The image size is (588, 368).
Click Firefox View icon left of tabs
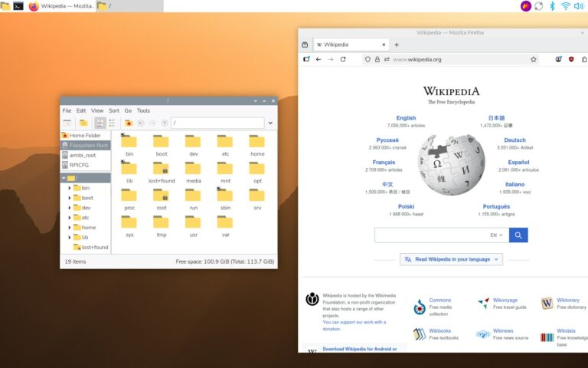click(x=305, y=44)
